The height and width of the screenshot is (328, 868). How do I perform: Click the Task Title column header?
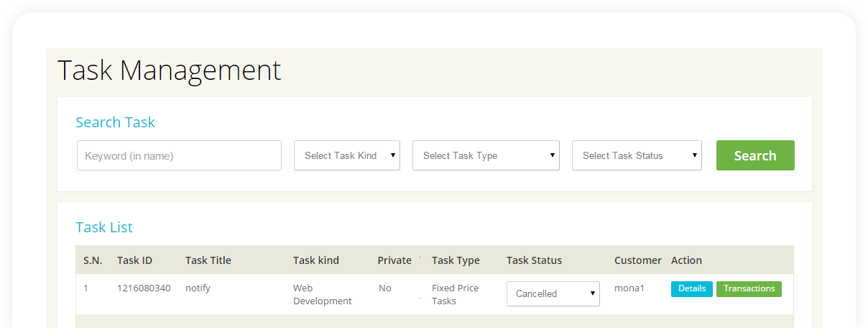pyautogui.click(x=208, y=260)
